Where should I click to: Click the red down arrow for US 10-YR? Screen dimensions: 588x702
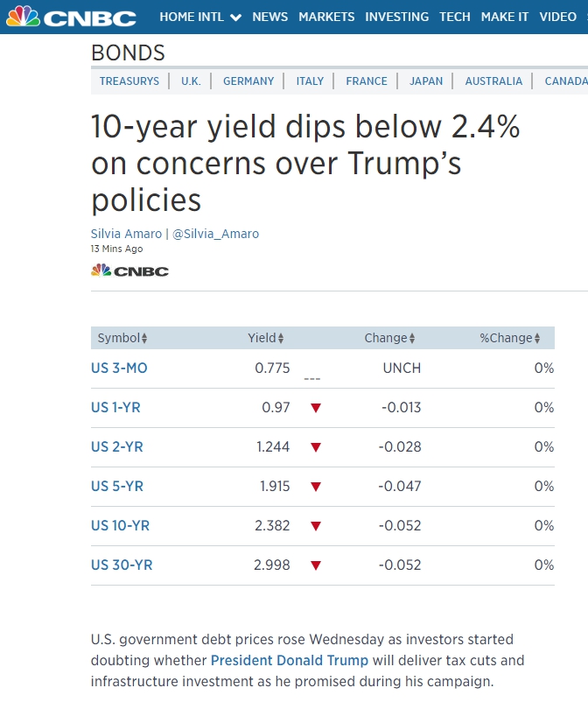(x=316, y=526)
